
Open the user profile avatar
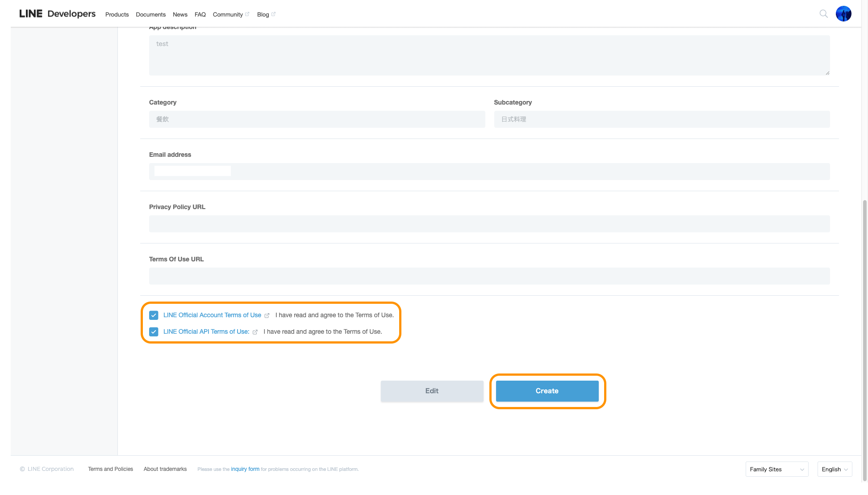click(843, 14)
